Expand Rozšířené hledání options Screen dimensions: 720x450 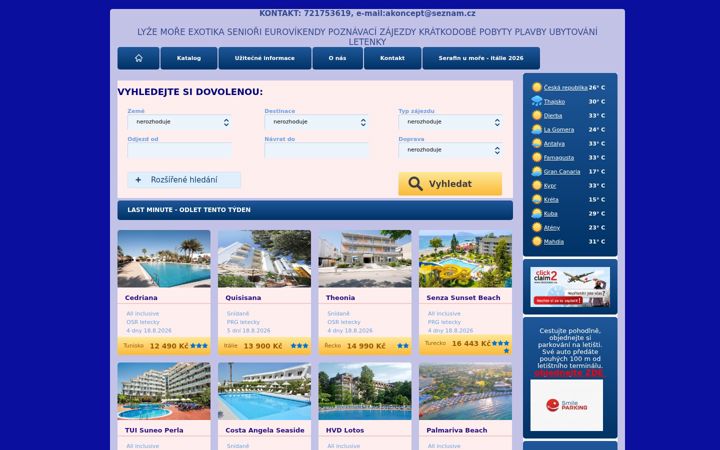pyautogui.click(x=184, y=180)
